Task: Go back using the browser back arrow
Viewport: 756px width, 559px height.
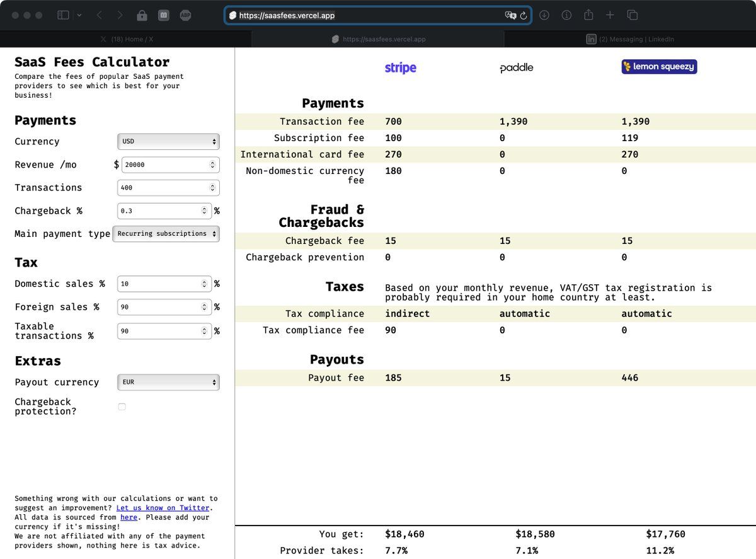Action: (x=100, y=15)
